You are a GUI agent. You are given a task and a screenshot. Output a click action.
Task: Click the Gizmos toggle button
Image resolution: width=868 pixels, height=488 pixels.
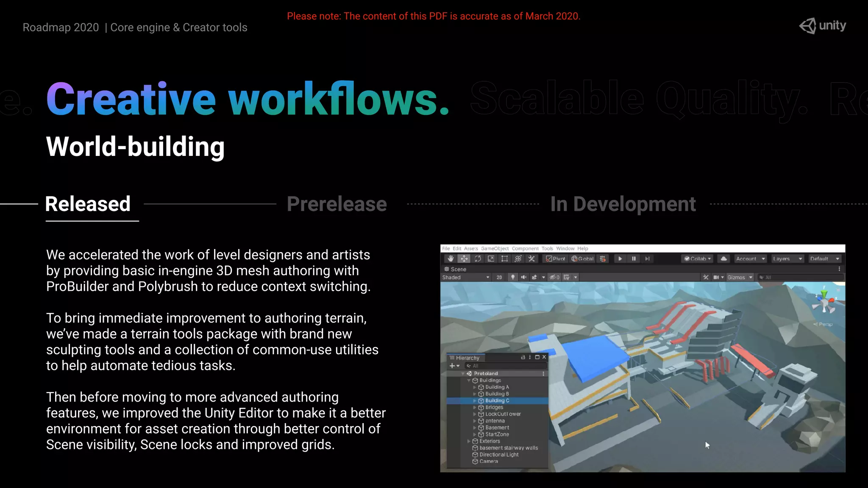(x=736, y=277)
